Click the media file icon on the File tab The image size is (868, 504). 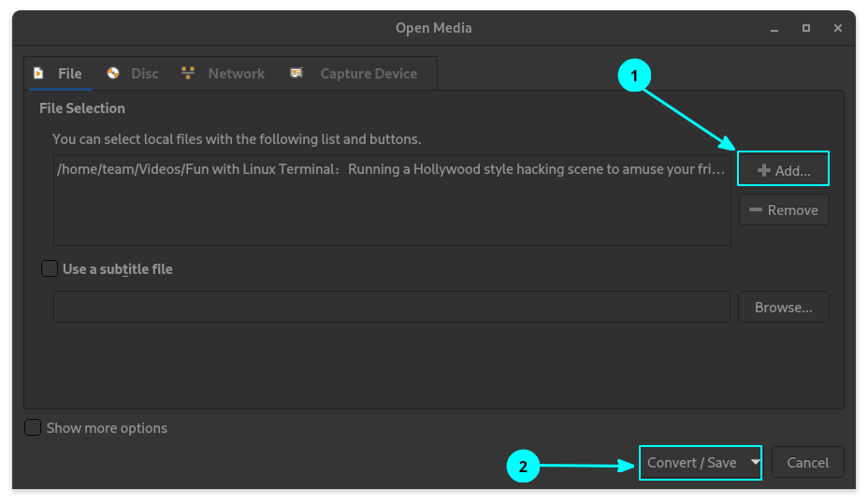(x=39, y=73)
